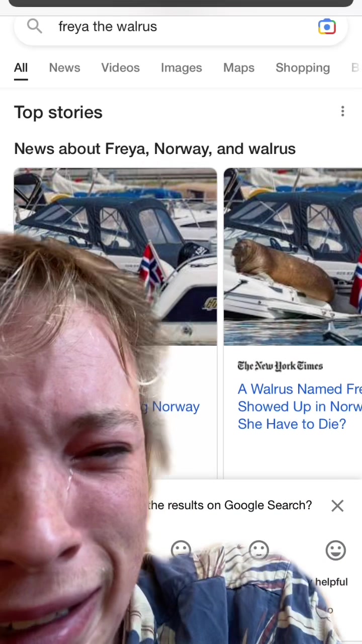Tap the search magnifier icon

34,26
